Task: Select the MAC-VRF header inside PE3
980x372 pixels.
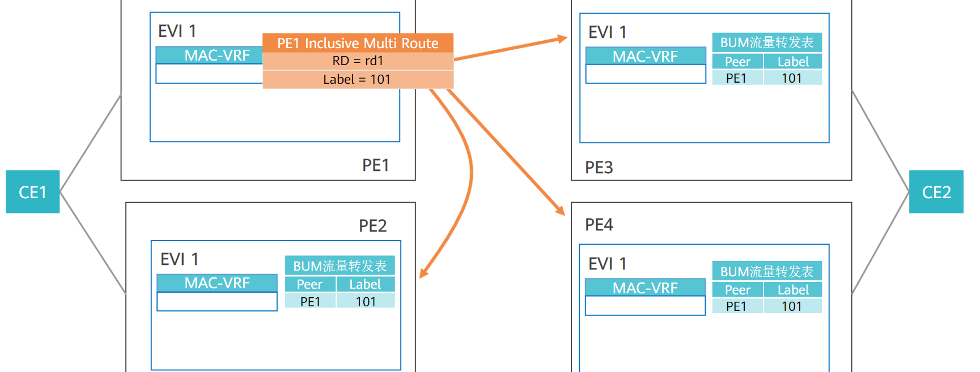Action: click(645, 57)
